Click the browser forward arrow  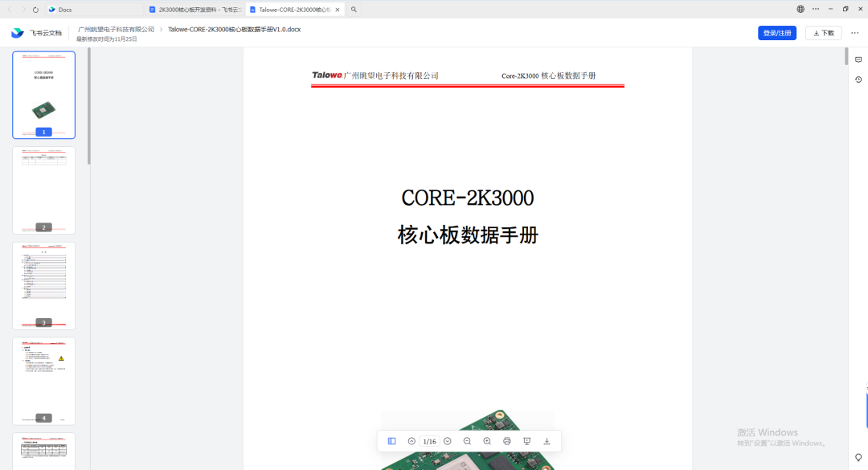click(23, 10)
